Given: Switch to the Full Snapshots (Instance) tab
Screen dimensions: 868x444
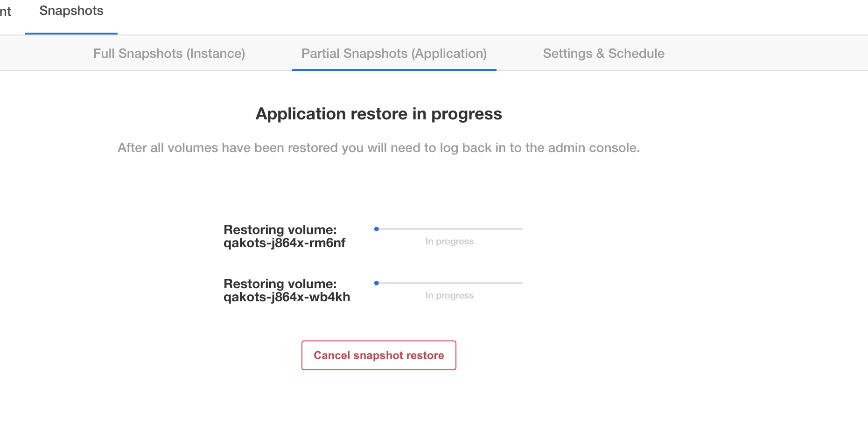Looking at the screenshot, I should point(169,53).
